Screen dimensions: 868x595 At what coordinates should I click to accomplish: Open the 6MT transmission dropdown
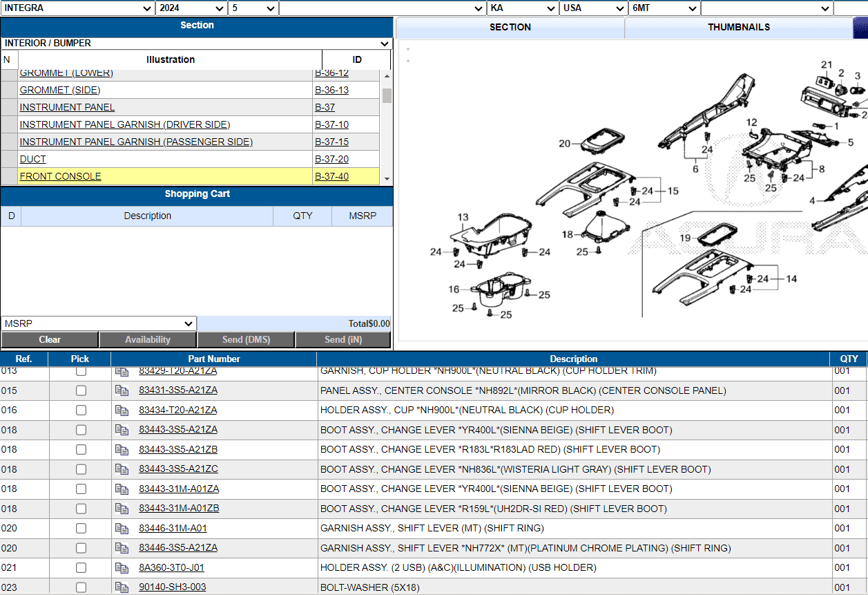664,8
